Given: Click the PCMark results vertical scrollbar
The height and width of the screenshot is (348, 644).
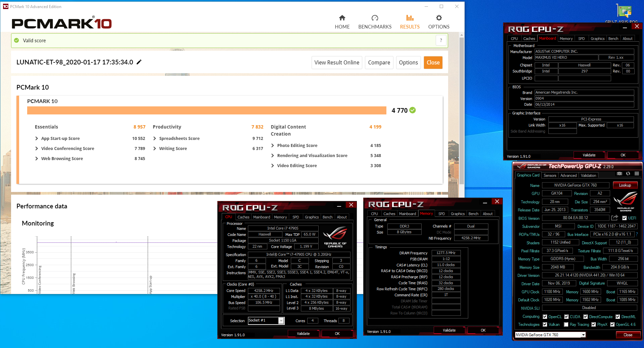Looking at the screenshot, I should [x=462, y=111].
